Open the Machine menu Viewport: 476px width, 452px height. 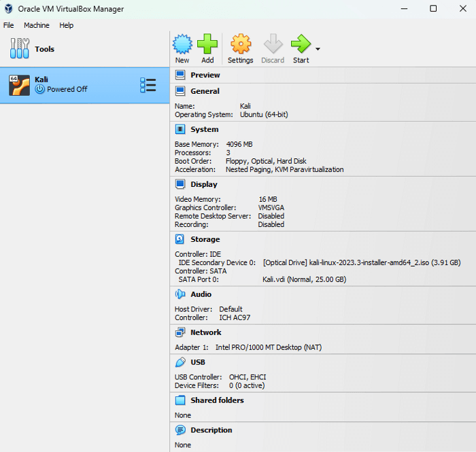(37, 25)
